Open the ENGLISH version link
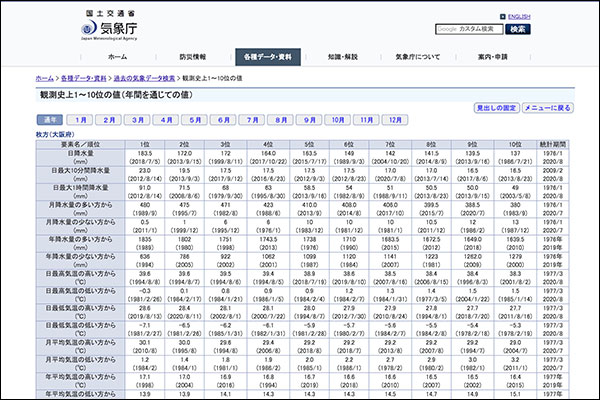Screen dimensions: 600x400 tap(519, 17)
